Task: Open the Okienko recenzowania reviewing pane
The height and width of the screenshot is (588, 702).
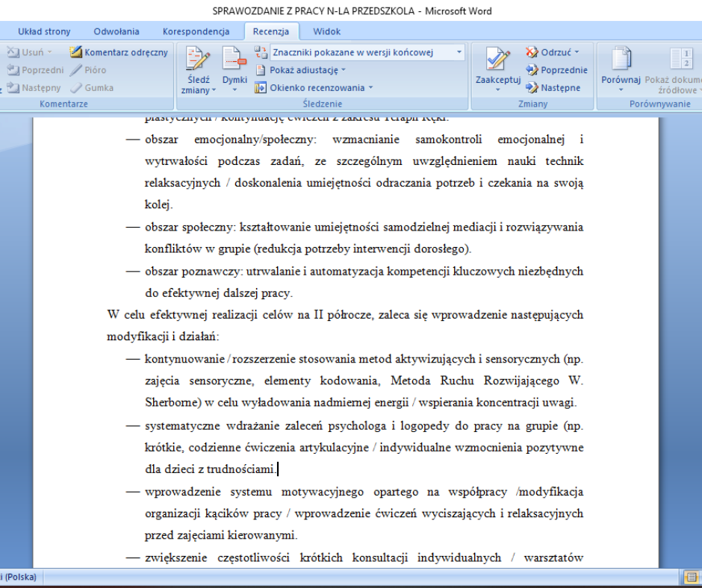Action: (311, 87)
